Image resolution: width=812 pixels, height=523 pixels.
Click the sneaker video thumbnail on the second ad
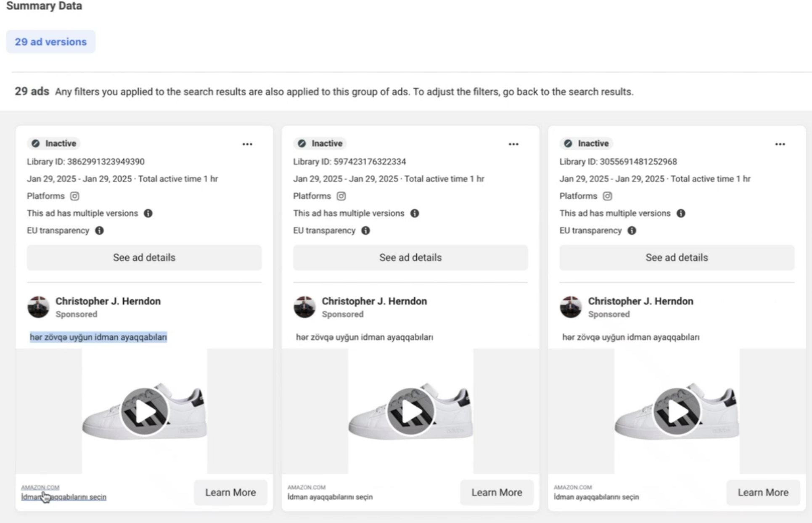(410, 411)
